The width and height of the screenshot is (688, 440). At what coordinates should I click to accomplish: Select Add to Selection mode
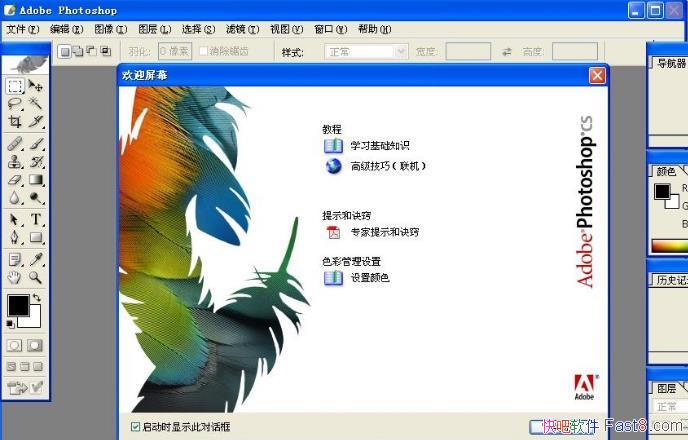(78, 51)
